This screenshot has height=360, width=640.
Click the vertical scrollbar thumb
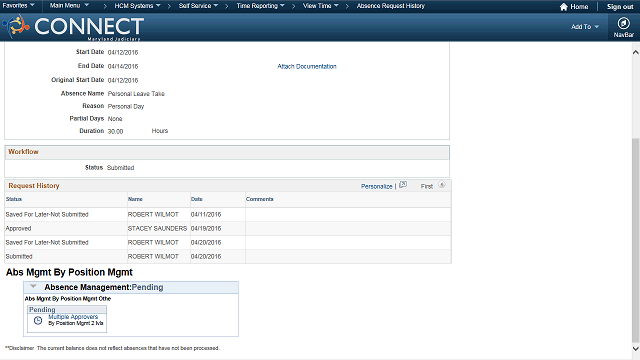point(636,241)
